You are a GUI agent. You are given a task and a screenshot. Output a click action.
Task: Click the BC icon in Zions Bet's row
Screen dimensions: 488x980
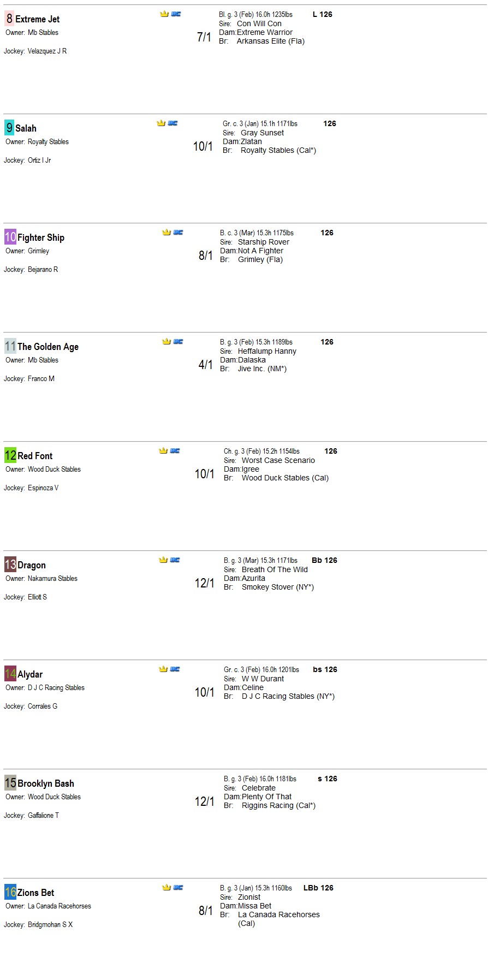[x=178, y=888]
